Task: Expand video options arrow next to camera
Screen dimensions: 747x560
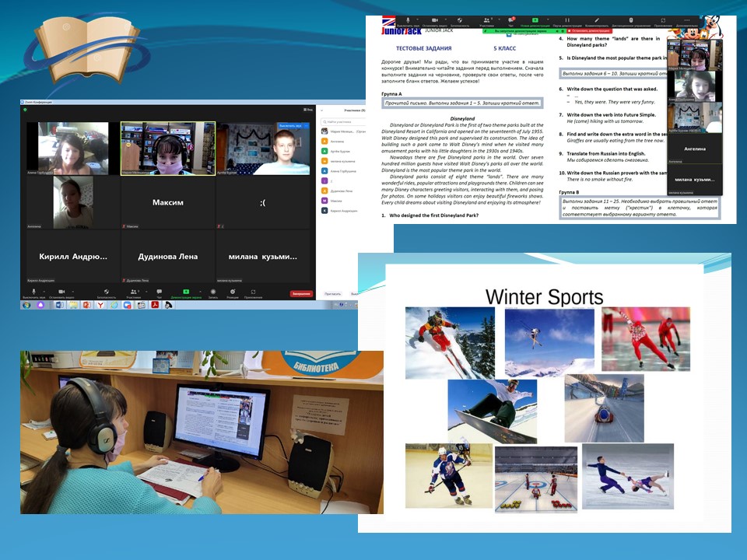Action: (x=73, y=292)
